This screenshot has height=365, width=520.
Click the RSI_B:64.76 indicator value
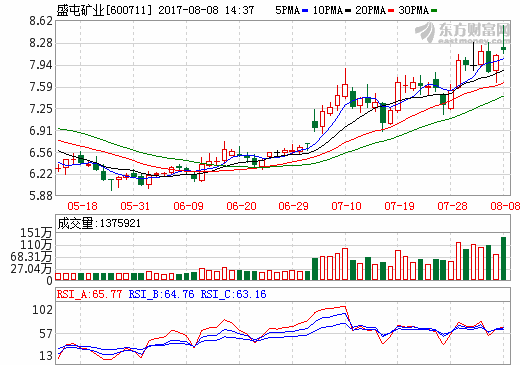coord(161,294)
